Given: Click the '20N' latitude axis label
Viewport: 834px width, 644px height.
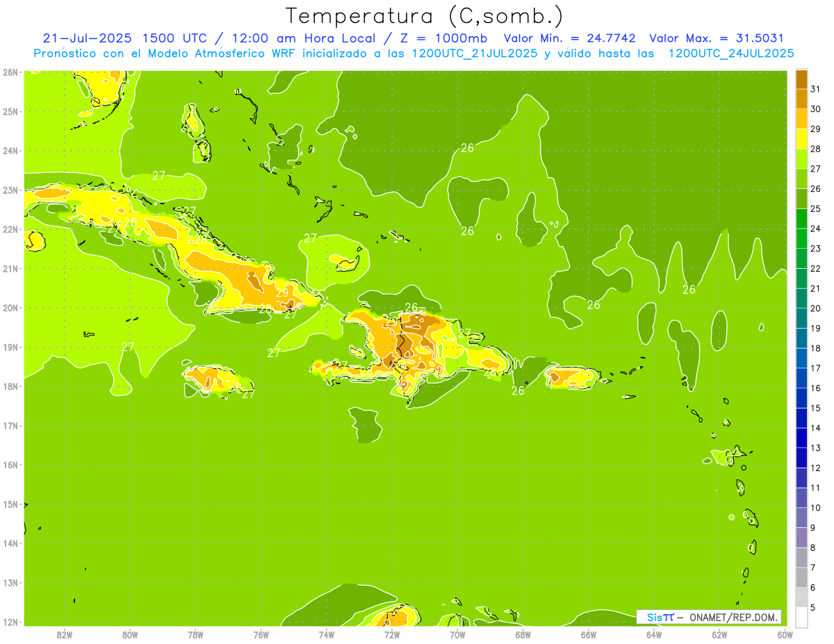Looking at the screenshot, I should 10,308.
